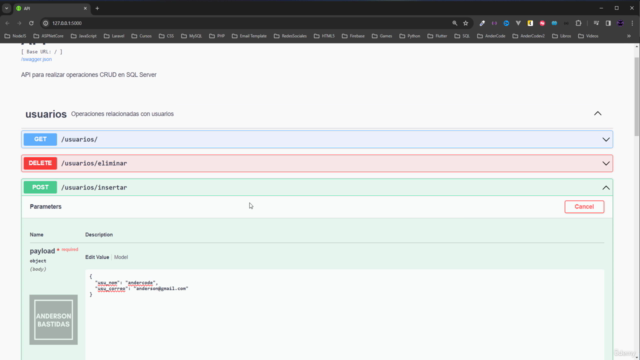
Task: Open the JavaScript bookmark folder
Action: [84, 36]
